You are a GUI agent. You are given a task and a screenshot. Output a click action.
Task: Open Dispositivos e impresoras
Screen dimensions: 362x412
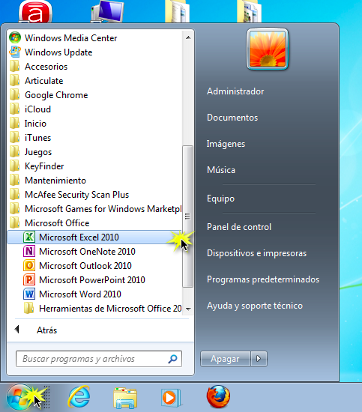[256, 253]
